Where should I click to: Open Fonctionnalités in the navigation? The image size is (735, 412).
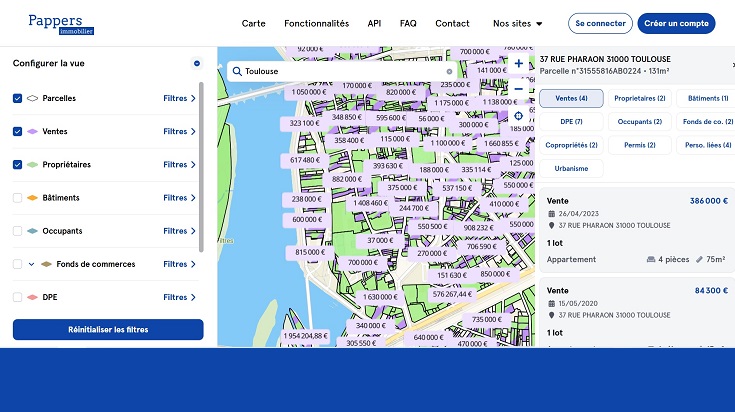(316, 23)
